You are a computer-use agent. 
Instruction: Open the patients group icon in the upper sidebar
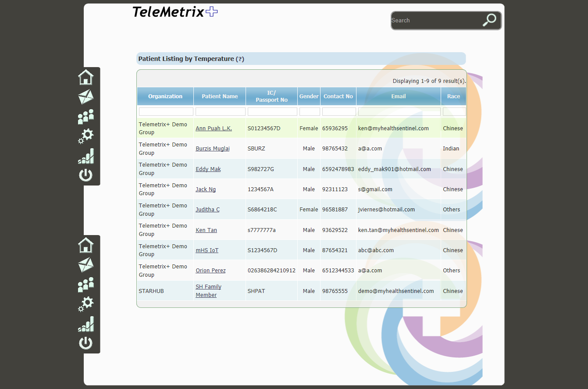pos(86,117)
